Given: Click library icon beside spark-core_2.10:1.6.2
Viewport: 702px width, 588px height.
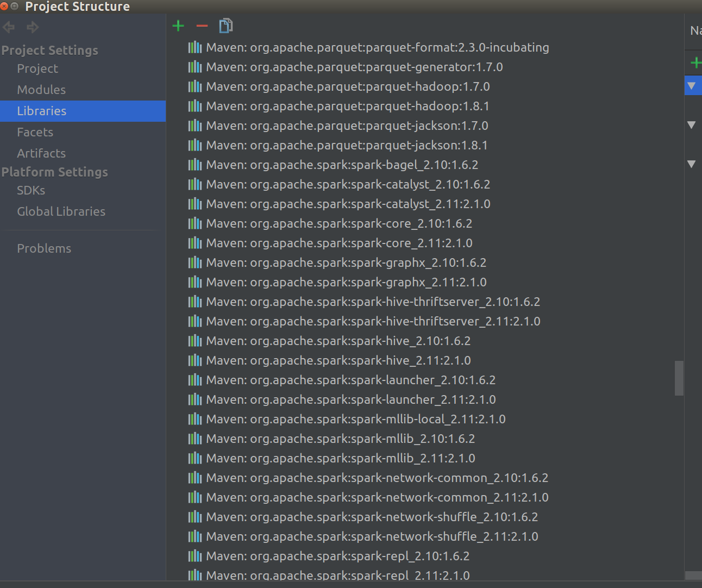Looking at the screenshot, I should [x=195, y=223].
